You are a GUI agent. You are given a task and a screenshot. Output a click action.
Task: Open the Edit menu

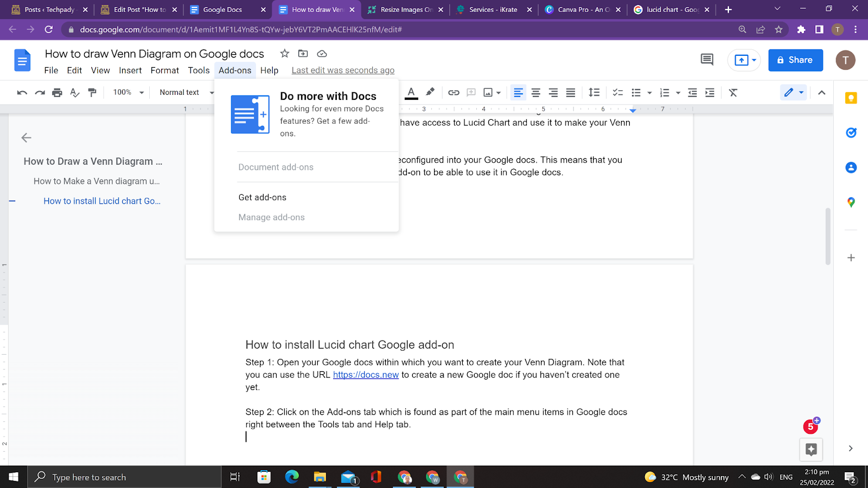point(74,70)
